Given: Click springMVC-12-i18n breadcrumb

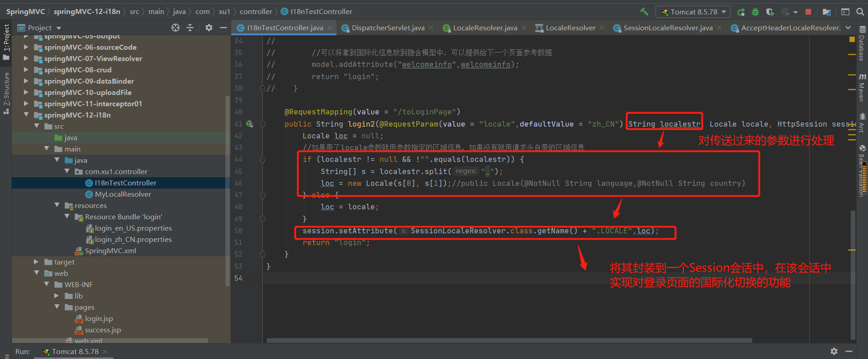Looking at the screenshot, I should (x=87, y=12).
